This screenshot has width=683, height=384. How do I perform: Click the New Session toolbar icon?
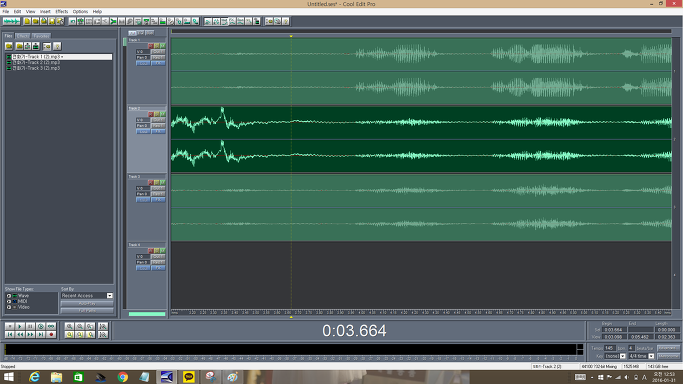(27, 21)
